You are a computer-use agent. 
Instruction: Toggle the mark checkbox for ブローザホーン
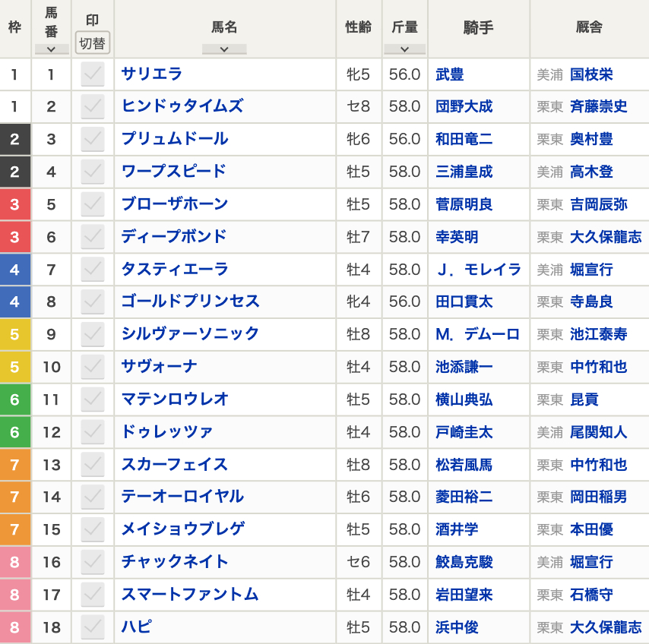coord(92,204)
